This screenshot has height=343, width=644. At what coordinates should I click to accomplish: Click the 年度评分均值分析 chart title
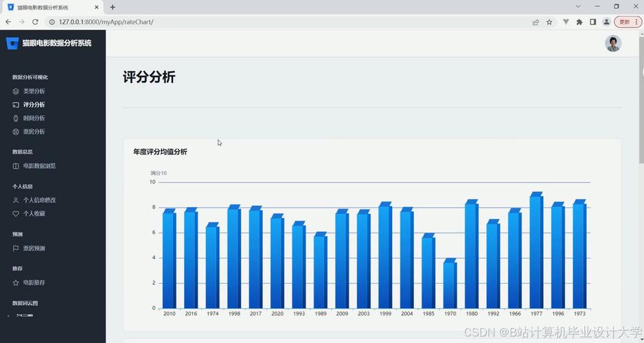[x=160, y=152]
